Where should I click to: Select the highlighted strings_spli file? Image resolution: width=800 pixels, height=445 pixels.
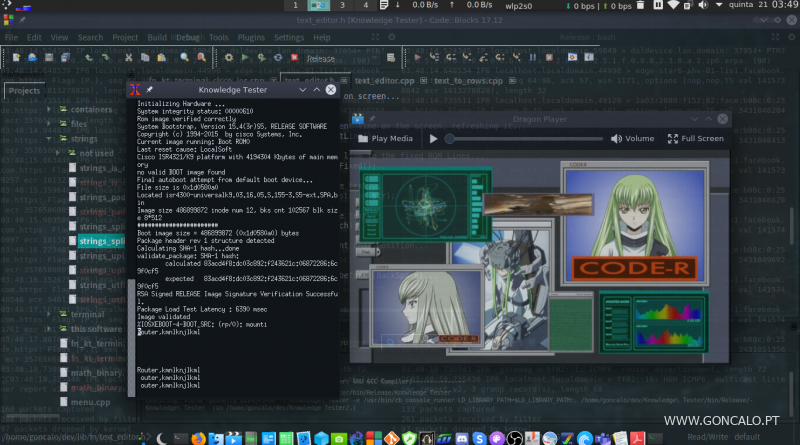pyautogui.click(x=102, y=241)
